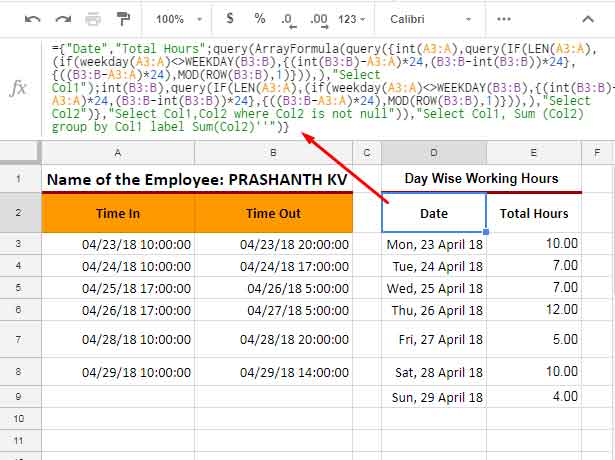Click the fx formula icon

coord(18,88)
